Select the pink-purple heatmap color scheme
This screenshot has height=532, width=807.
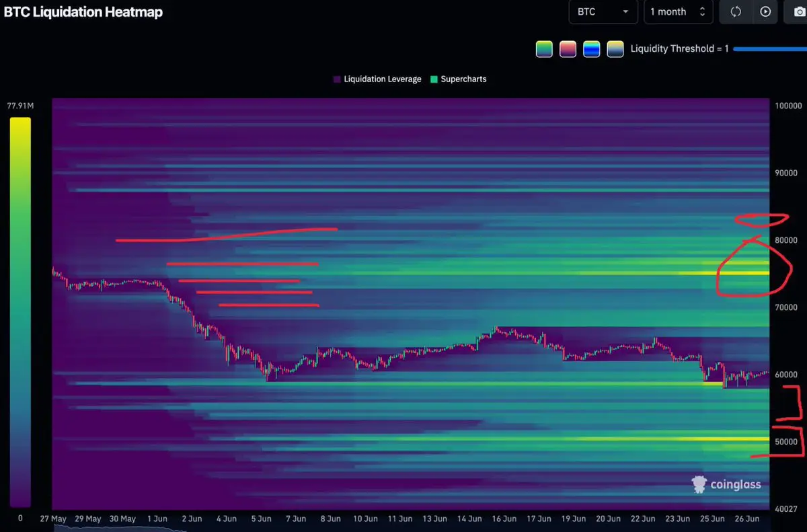568,48
